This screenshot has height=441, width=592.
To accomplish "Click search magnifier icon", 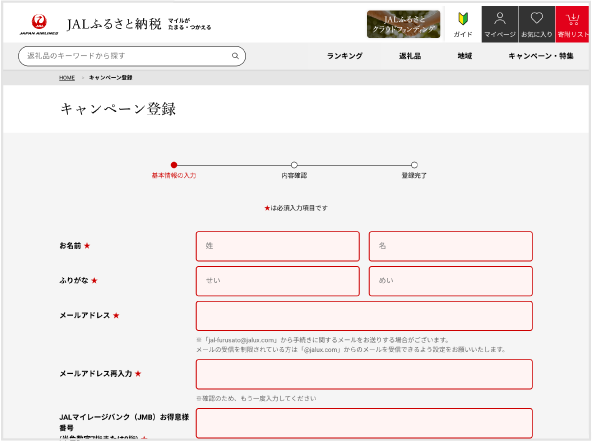I will (x=235, y=56).
